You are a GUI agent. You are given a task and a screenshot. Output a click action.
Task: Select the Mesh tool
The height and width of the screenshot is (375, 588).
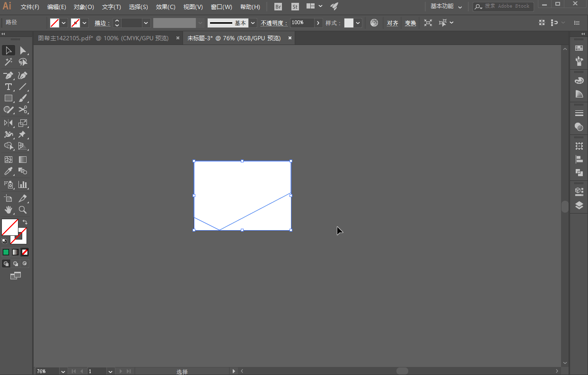click(x=9, y=160)
